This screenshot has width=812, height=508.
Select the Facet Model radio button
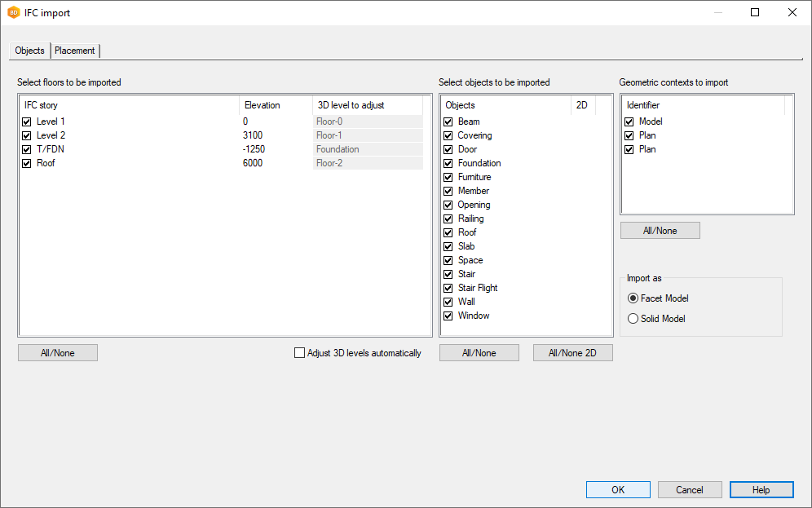point(633,298)
